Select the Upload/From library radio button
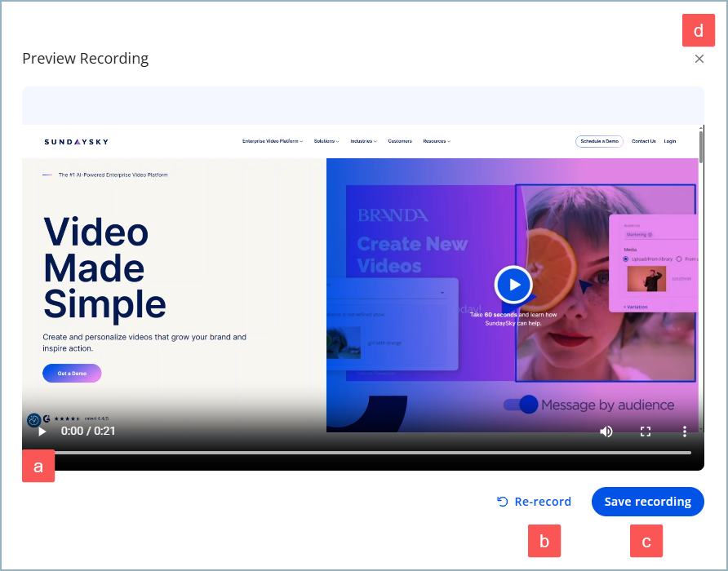The width and height of the screenshot is (728, 571). 625,259
